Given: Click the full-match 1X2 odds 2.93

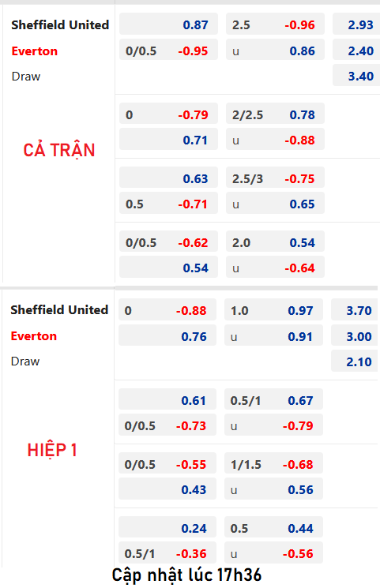Looking at the screenshot, I should click(356, 24).
